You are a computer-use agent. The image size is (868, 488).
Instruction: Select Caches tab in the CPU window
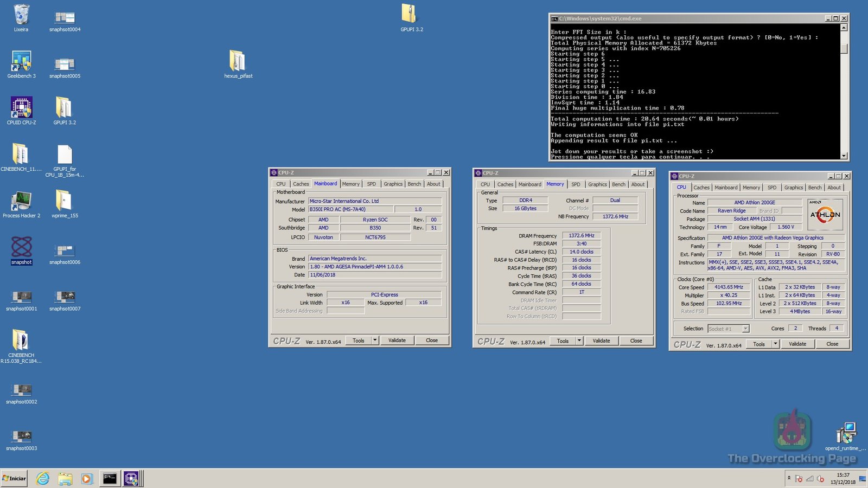[x=701, y=188]
